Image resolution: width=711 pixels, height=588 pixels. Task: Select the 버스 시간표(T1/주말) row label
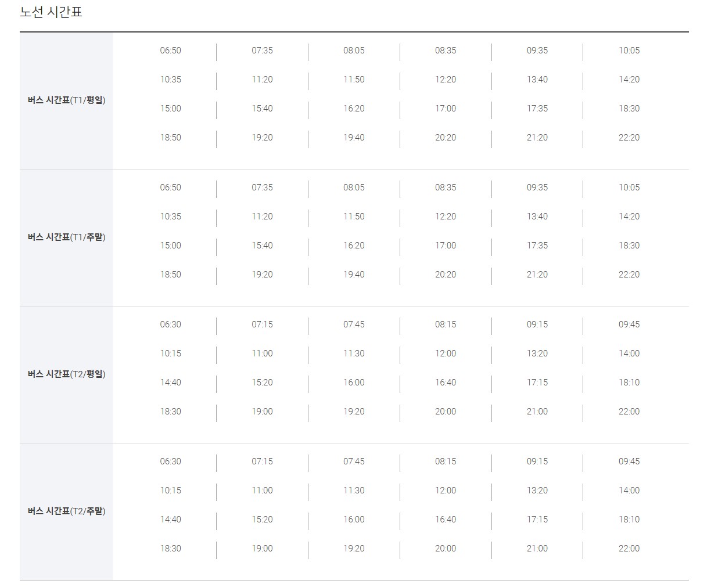coord(67,237)
